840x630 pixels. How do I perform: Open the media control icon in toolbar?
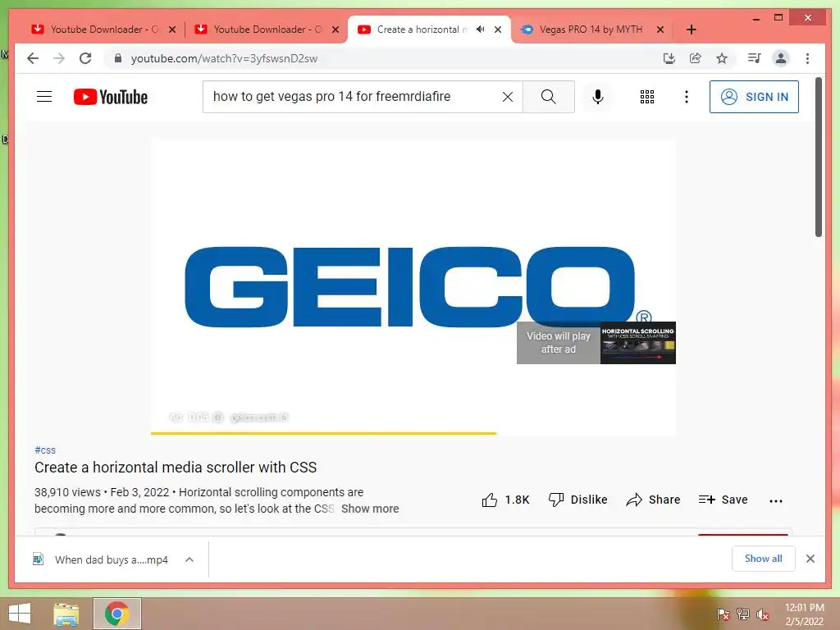click(x=755, y=58)
